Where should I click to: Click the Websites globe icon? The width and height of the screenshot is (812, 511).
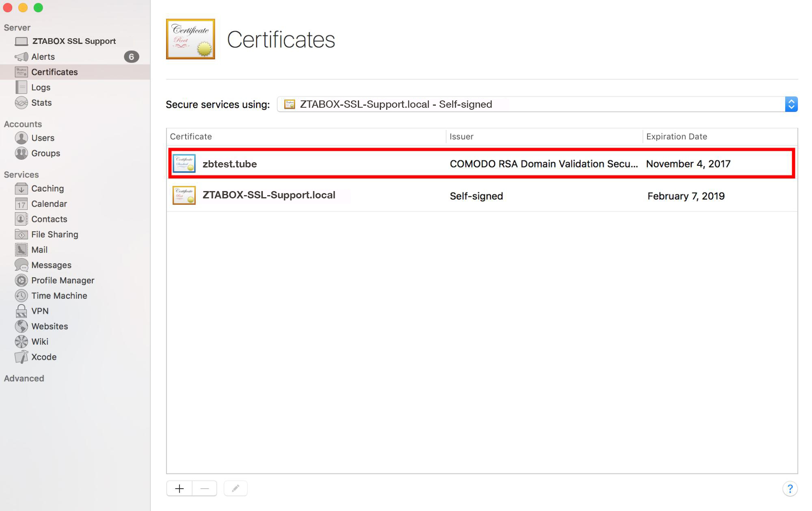[x=21, y=326]
